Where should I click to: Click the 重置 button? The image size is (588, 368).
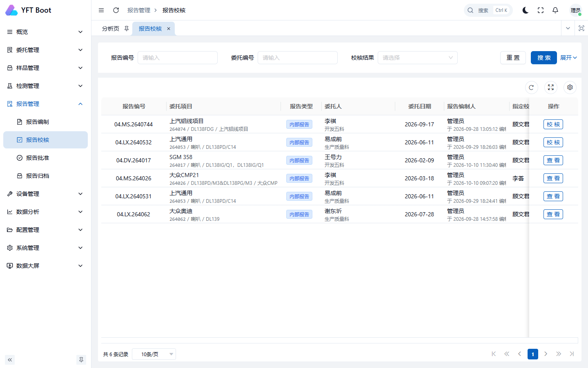(x=513, y=58)
